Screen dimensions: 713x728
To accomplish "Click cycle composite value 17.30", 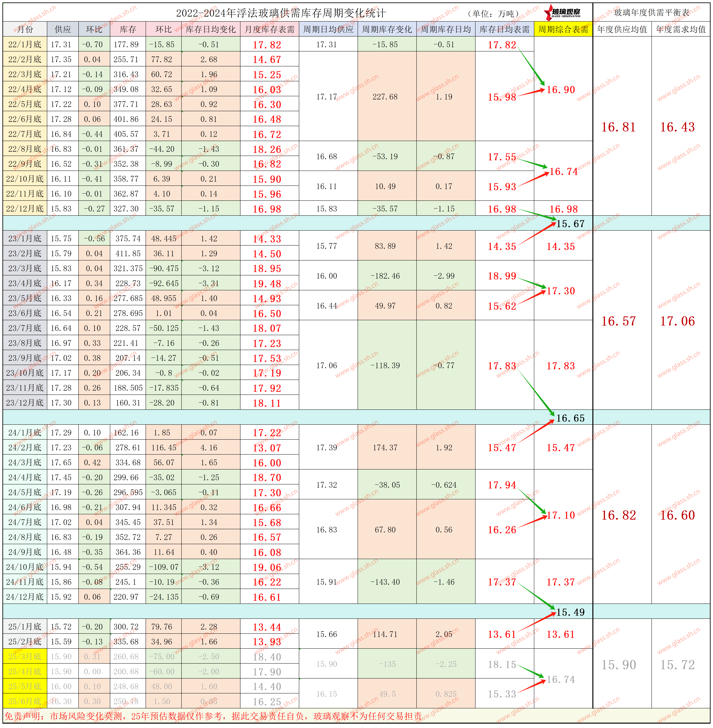I will (561, 291).
